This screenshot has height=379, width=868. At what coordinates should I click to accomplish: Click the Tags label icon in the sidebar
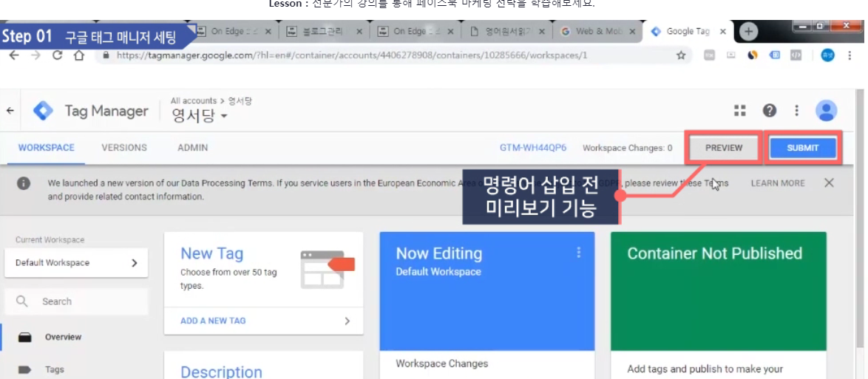25,369
